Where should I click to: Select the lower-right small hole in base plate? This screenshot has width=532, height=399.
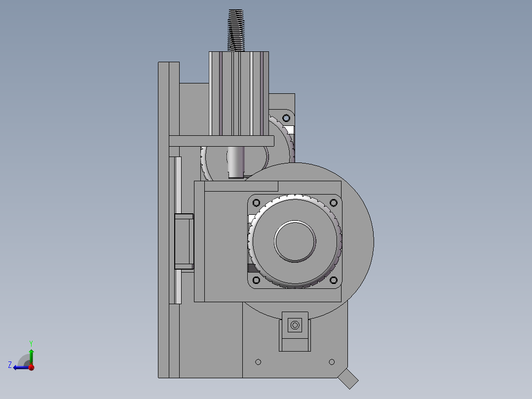pos(332,362)
